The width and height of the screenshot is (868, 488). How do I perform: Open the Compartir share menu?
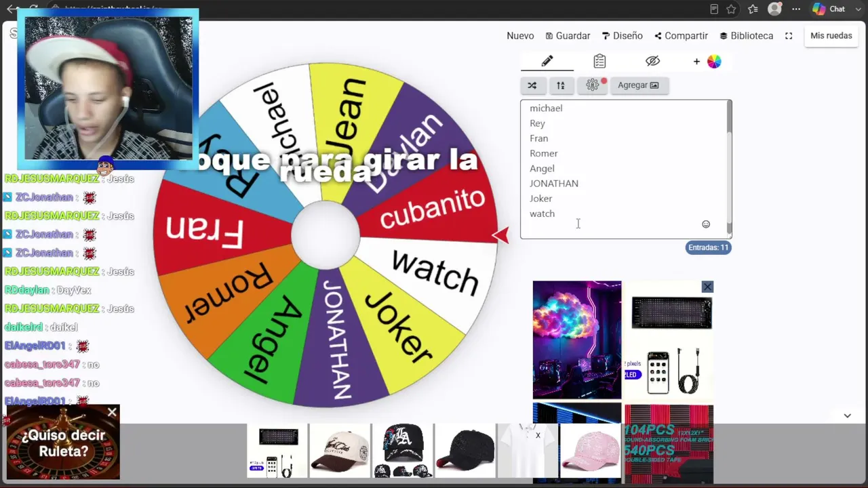(x=681, y=36)
